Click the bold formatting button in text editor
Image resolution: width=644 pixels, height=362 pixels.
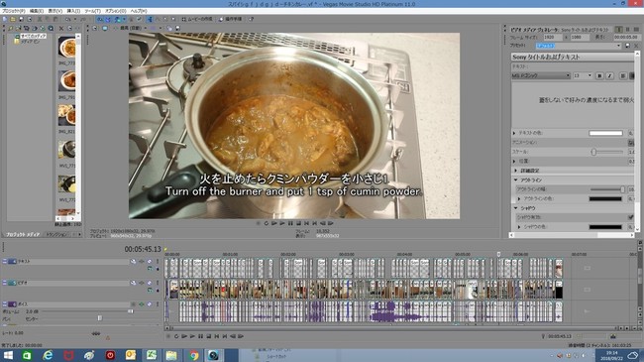(599, 75)
